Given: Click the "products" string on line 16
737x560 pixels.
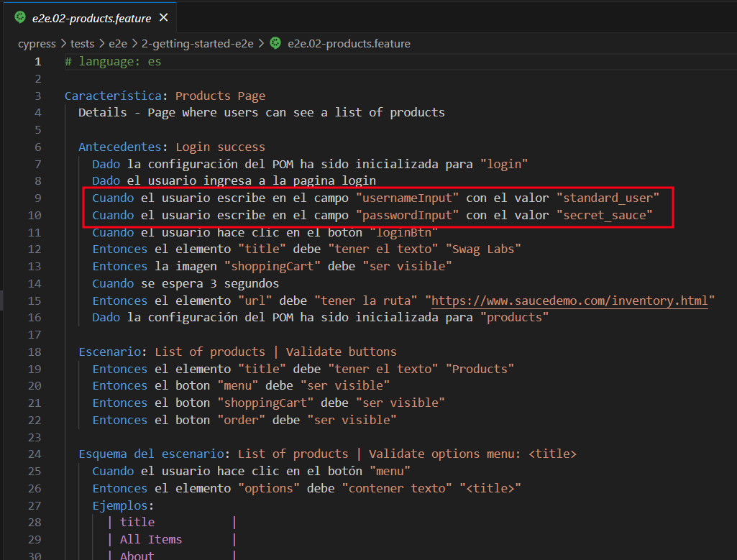Looking at the screenshot, I should tap(514, 318).
